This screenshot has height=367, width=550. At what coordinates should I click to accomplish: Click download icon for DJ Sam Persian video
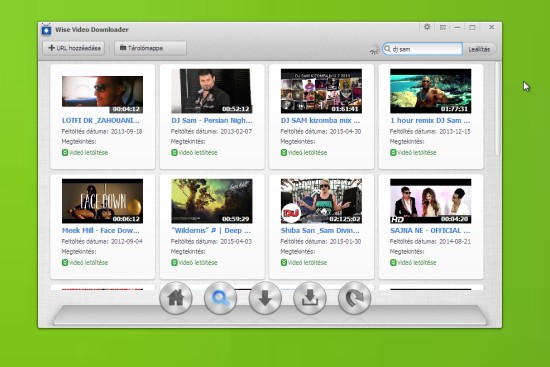174,152
